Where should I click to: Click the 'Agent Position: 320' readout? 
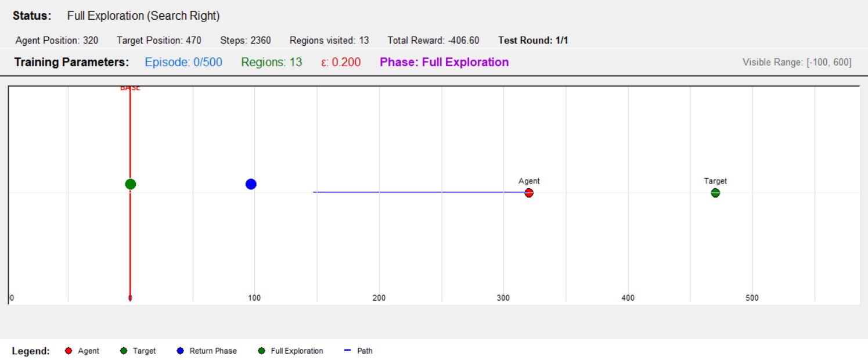pyautogui.click(x=57, y=41)
